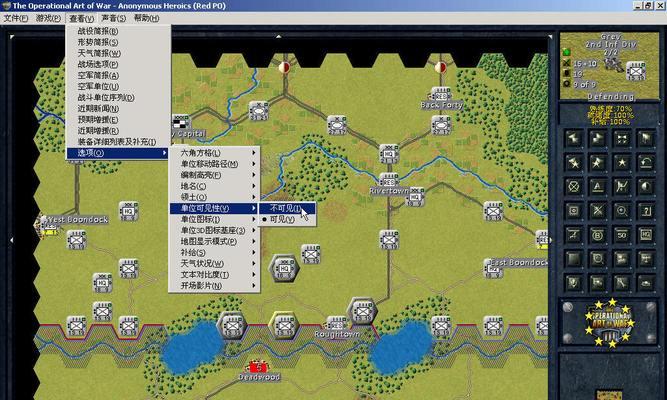Click the East Boondock label on map
The height and width of the screenshot is (400, 667).
coord(519,262)
